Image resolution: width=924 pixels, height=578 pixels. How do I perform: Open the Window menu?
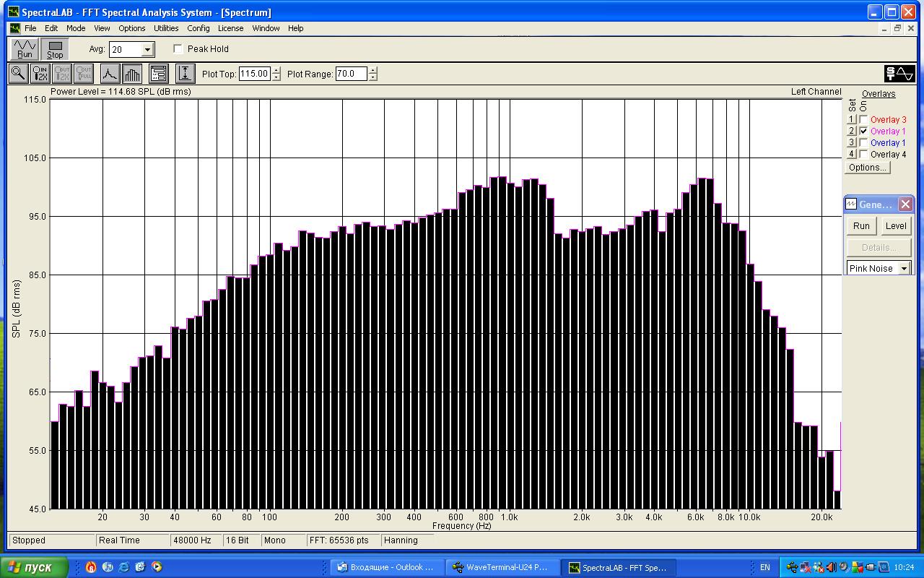(266, 28)
